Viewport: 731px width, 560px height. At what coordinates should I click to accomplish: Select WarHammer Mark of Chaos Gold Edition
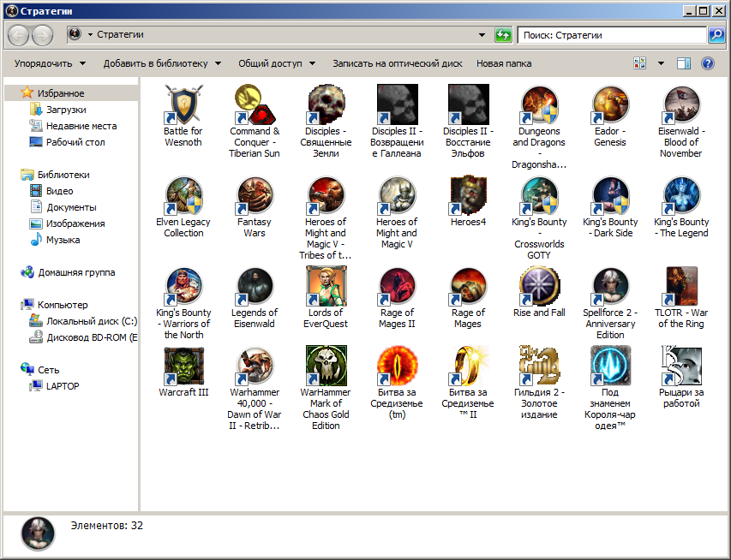pos(326,388)
